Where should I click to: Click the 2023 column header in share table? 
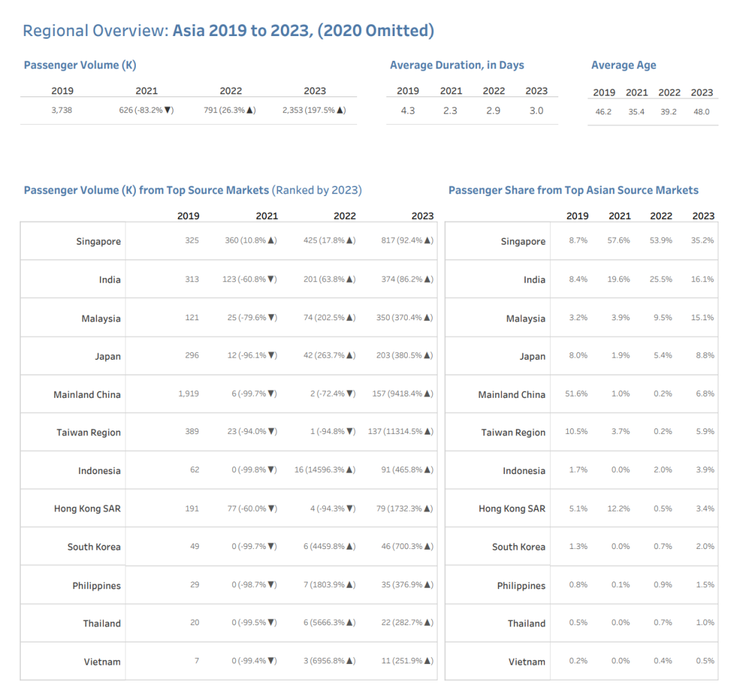pos(703,216)
